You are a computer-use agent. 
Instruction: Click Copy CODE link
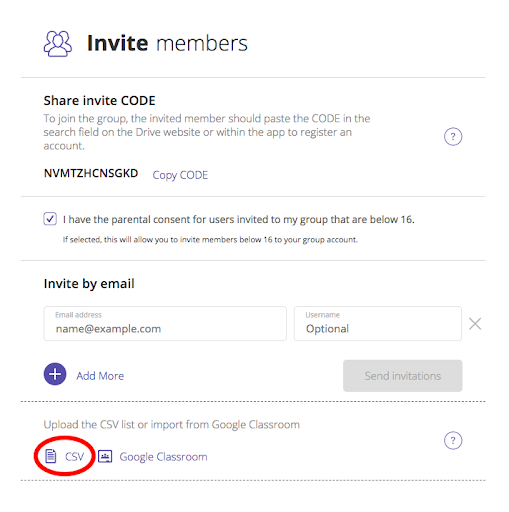180,175
